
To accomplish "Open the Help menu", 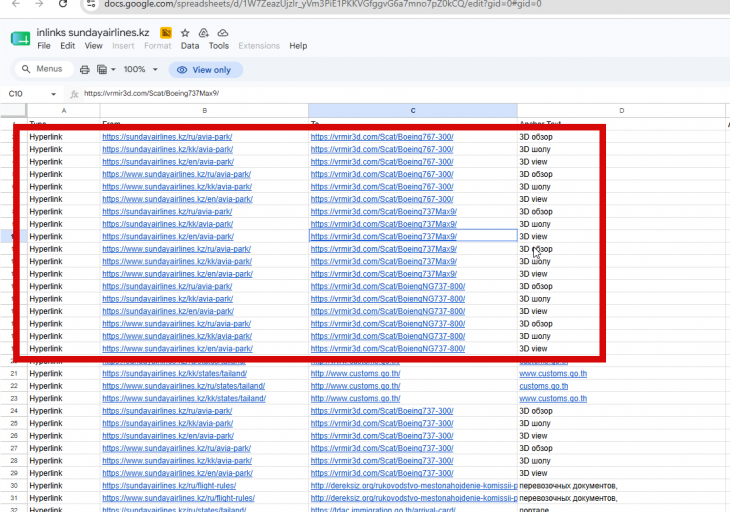I will pos(298,46).
